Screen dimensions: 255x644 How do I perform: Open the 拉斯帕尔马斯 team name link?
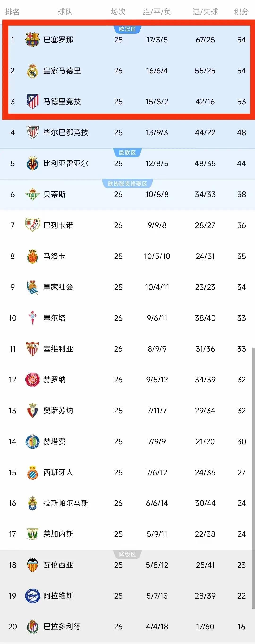click(x=66, y=503)
